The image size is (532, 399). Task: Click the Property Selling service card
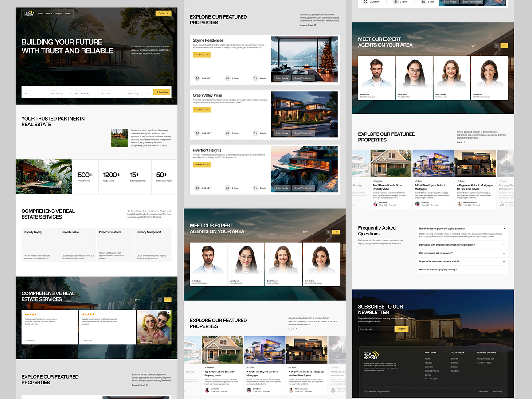(x=77, y=245)
